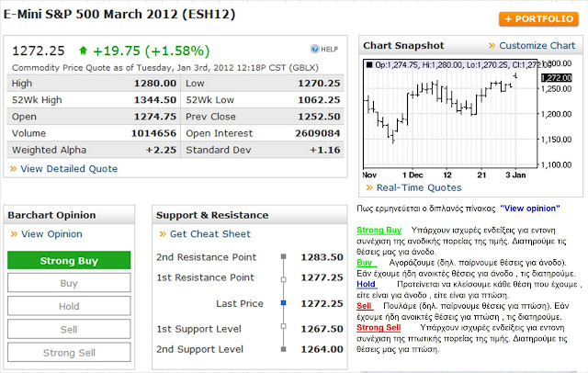Open View Detailed Quote link
The height and width of the screenshot is (373, 588).
coord(69,169)
